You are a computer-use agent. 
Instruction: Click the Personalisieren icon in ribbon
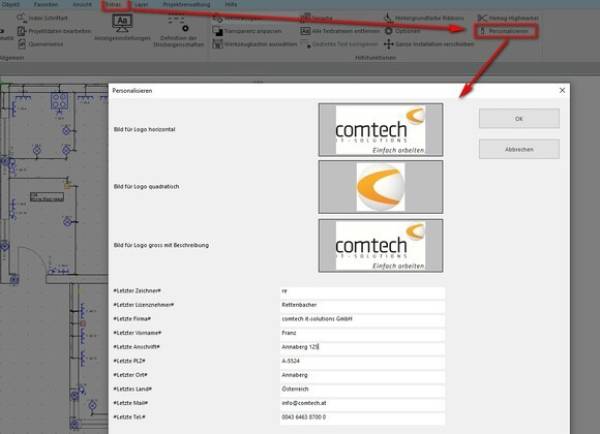482,31
